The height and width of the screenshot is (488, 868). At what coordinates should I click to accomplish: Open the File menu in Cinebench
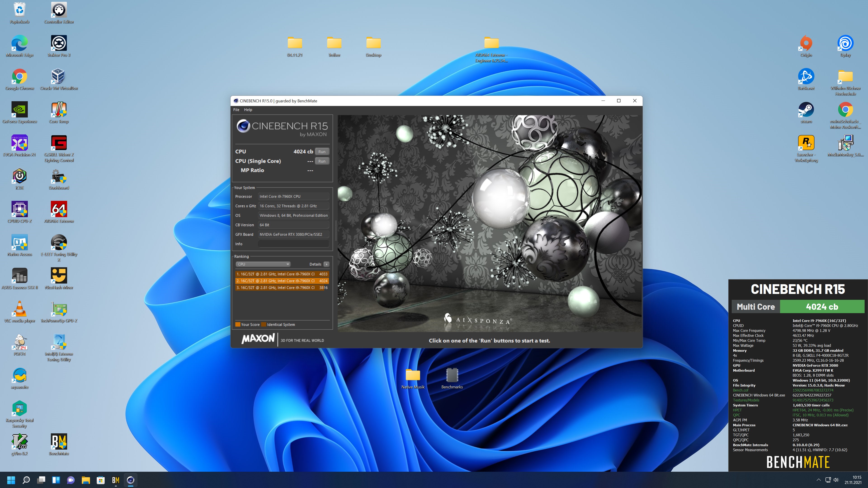pyautogui.click(x=236, y=110)
